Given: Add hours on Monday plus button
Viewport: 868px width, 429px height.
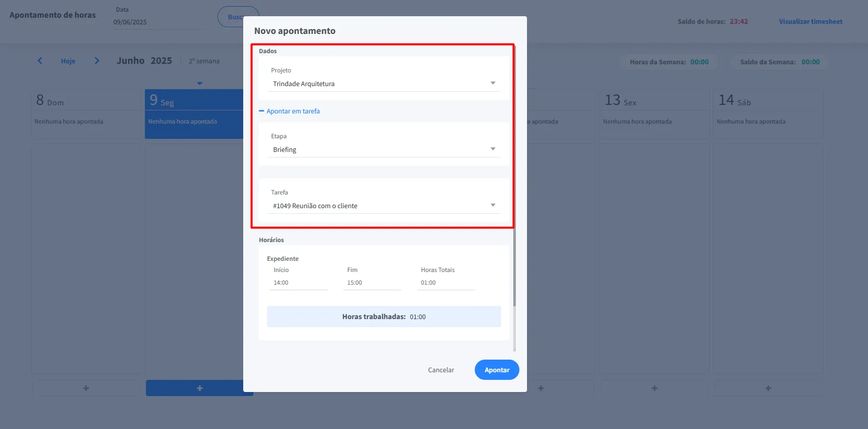Looking at the screenshot, I should coord(199,388).
